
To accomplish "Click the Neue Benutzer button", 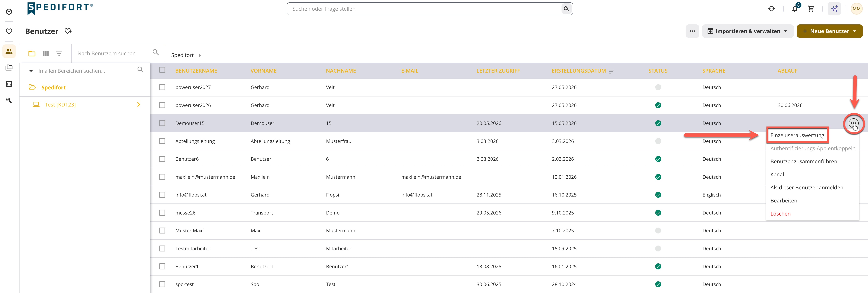I will [x=829, y=31].
